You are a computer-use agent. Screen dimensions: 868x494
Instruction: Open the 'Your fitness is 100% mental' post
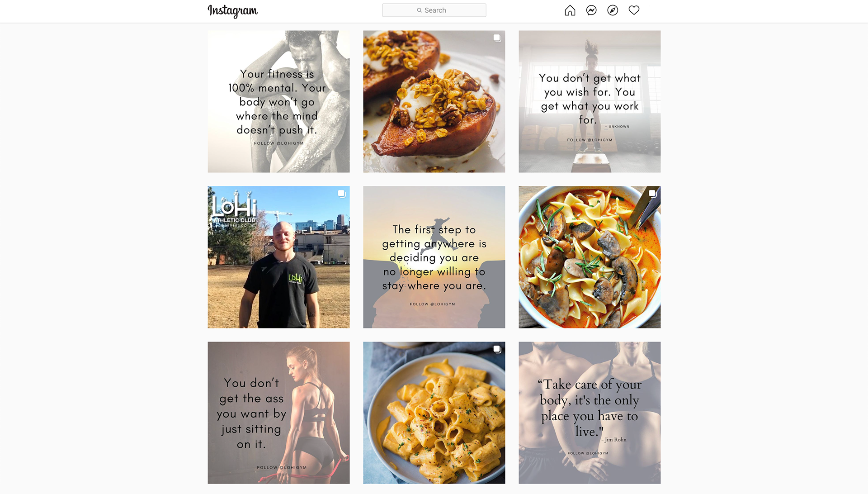[278, 101]
